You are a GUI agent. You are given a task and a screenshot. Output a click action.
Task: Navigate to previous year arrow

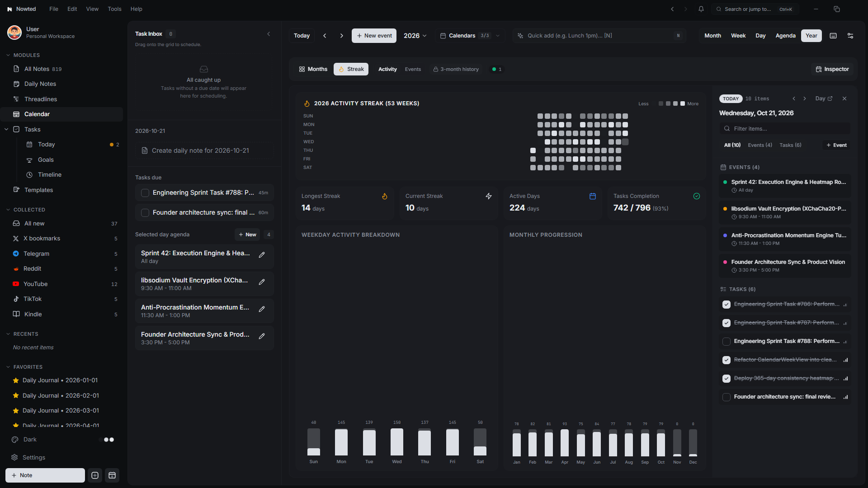[325, 36]
